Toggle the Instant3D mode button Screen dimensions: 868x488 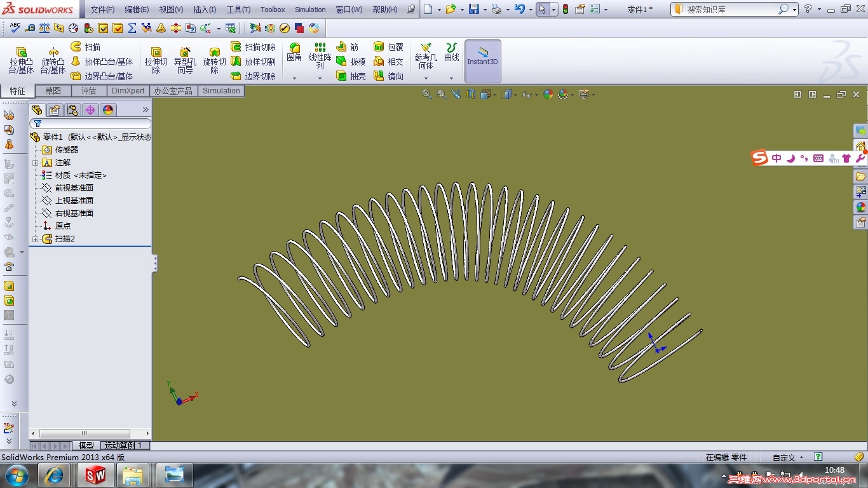click(483, 61)
